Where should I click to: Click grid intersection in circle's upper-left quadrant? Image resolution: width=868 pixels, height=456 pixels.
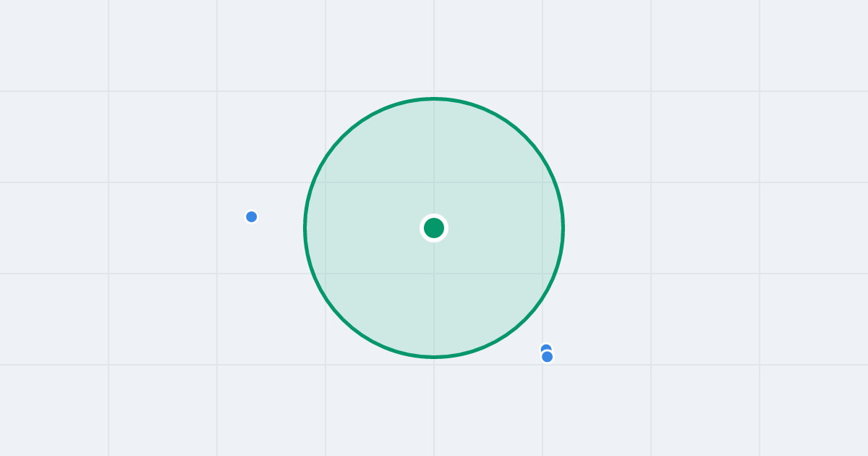point(325,182)
